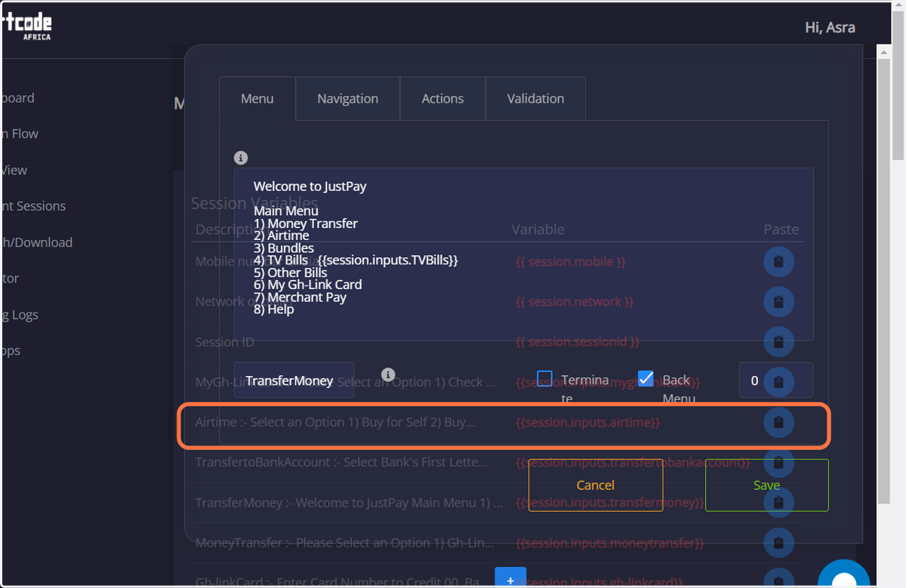The height and width of the screenshot is (588, 906).
Task: Click paste icon for TransfertoBankAccount row
Action: 778,463
